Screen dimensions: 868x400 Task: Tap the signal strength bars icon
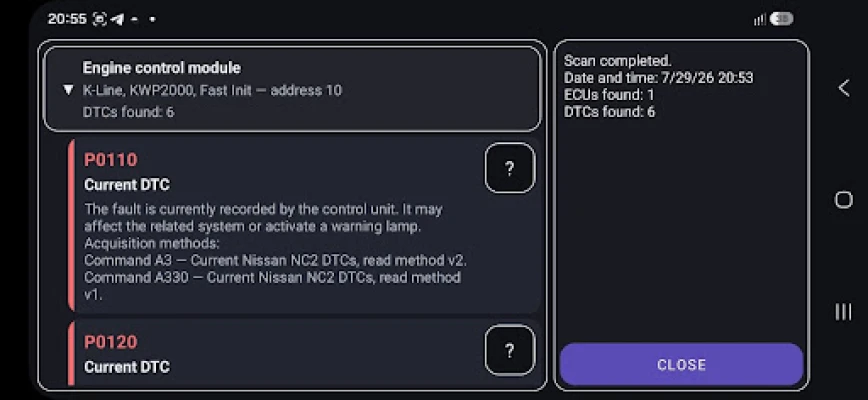click(x=760, y=19)
